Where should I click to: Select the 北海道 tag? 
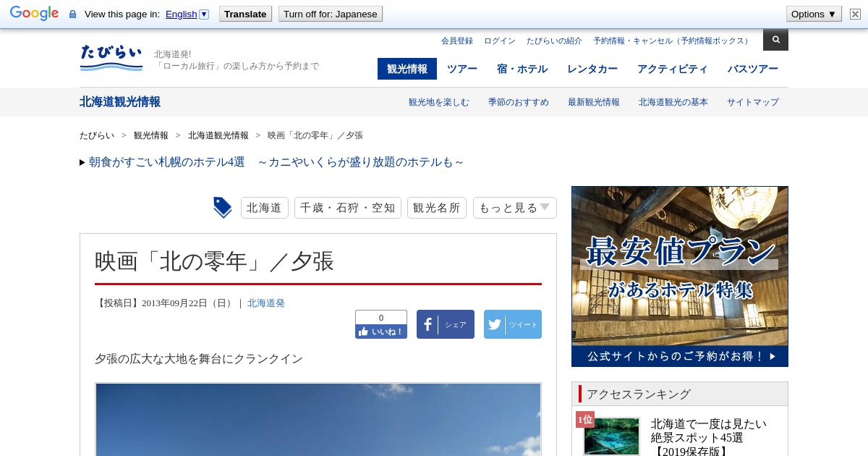[265, 208]
